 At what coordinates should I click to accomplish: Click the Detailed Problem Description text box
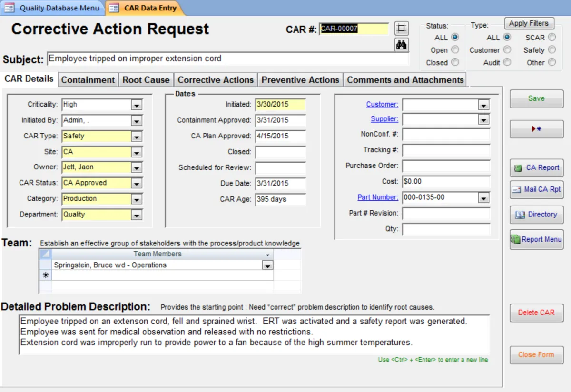coord(254,334)
